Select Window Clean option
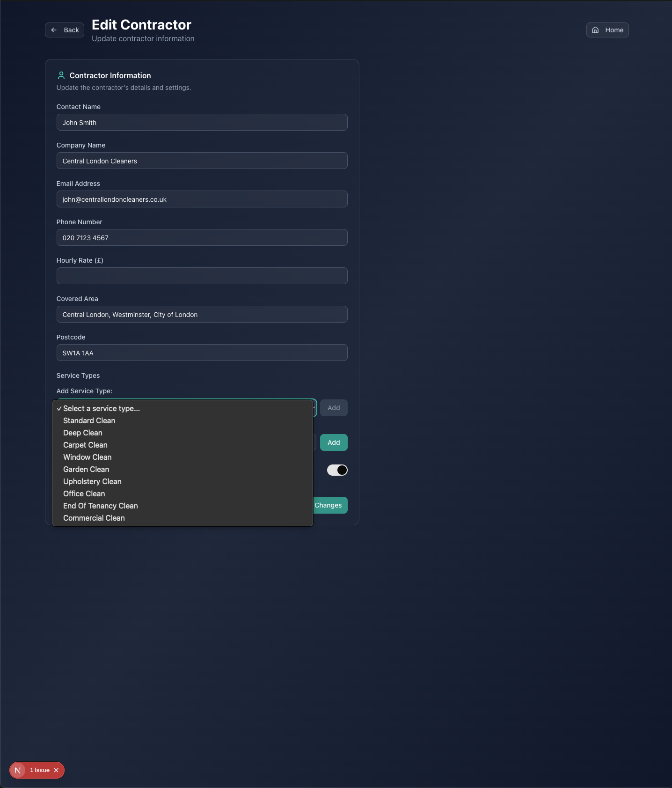Viewport: 672px width, 788px height. click(x=183, y=457)
